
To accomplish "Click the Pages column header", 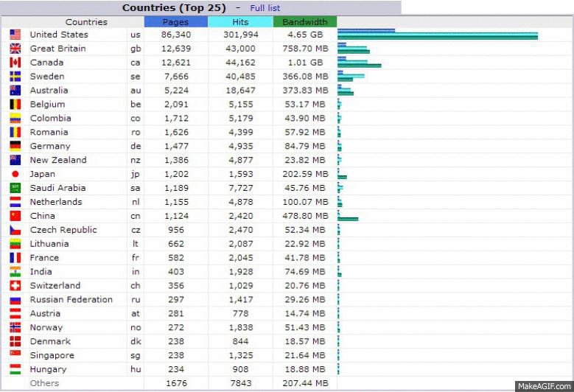I will click(x=175, y=22).
